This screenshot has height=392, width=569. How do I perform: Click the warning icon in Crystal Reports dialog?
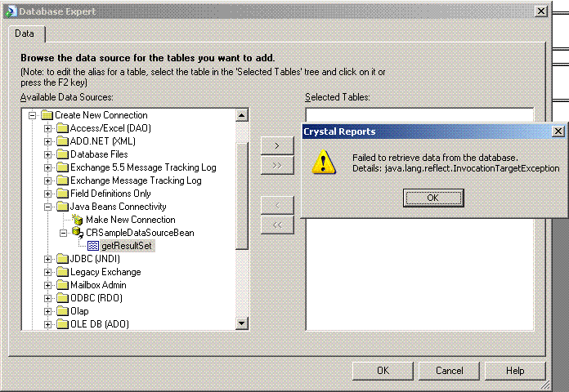(323, 162)
